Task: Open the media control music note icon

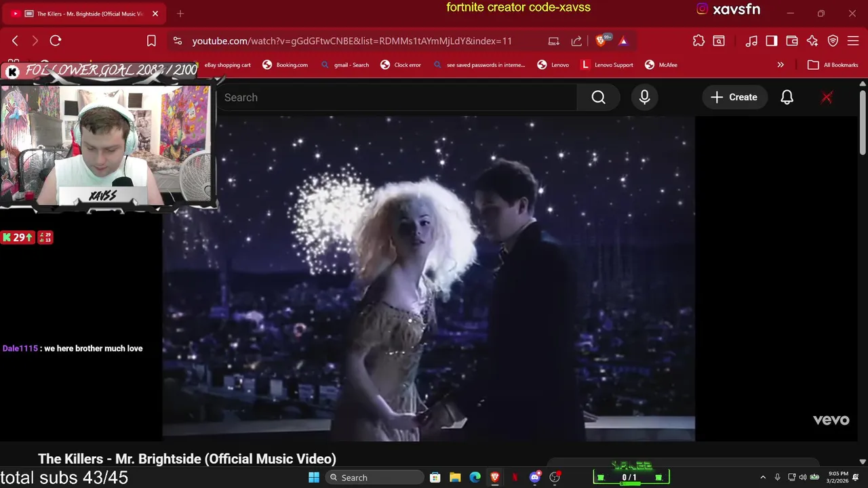Action: coord(751,41)
